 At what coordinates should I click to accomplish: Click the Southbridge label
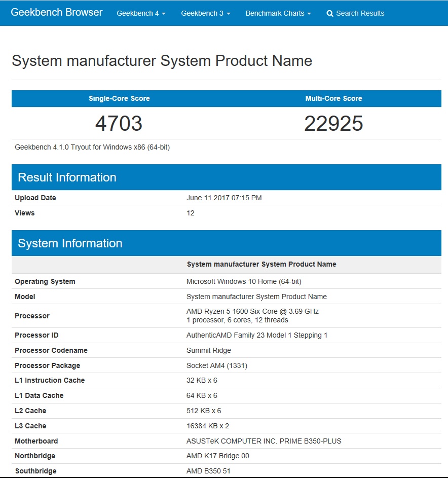pos(35,471)
